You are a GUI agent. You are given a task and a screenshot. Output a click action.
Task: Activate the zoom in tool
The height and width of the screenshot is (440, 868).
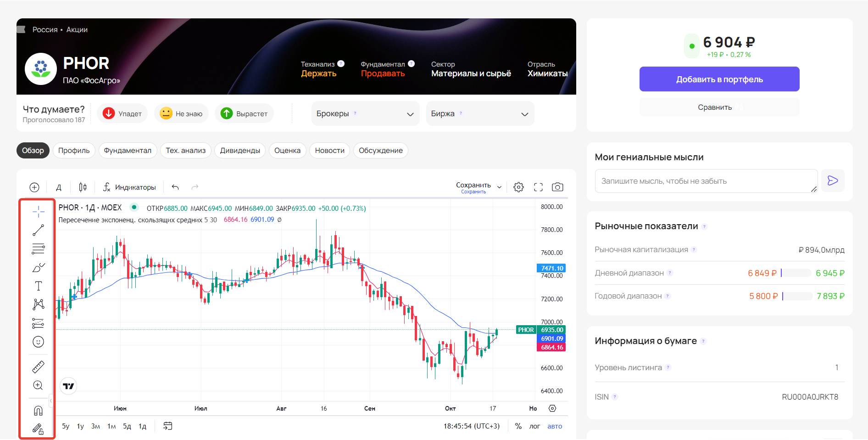(39, 385)
